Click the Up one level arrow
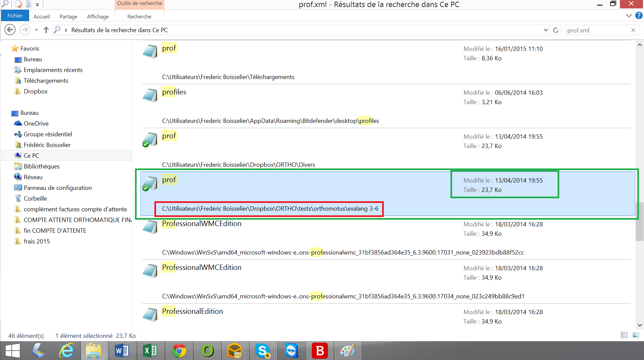Screen dimensions: 644x360 tap(46, 30)
